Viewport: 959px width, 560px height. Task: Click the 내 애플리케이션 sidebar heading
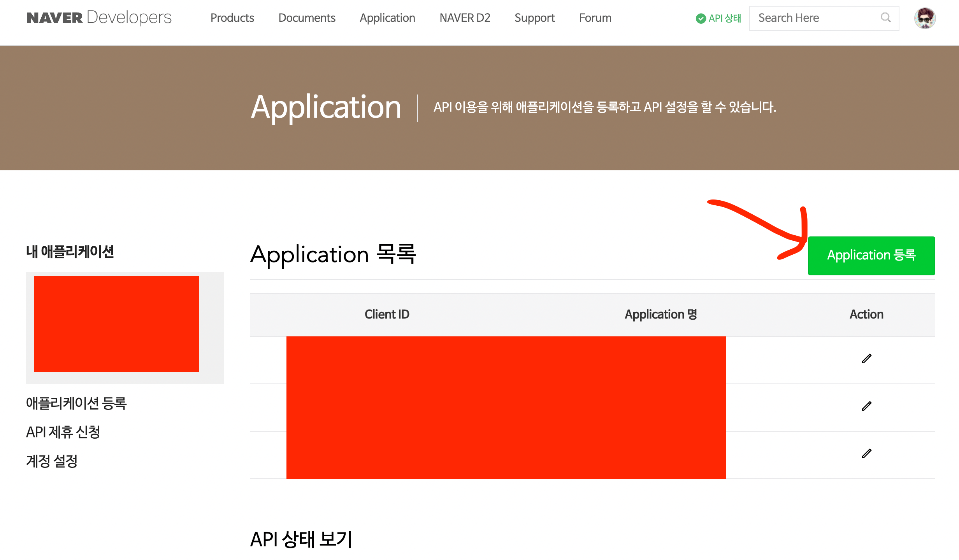pyautogui.click(x=70, y=252)
